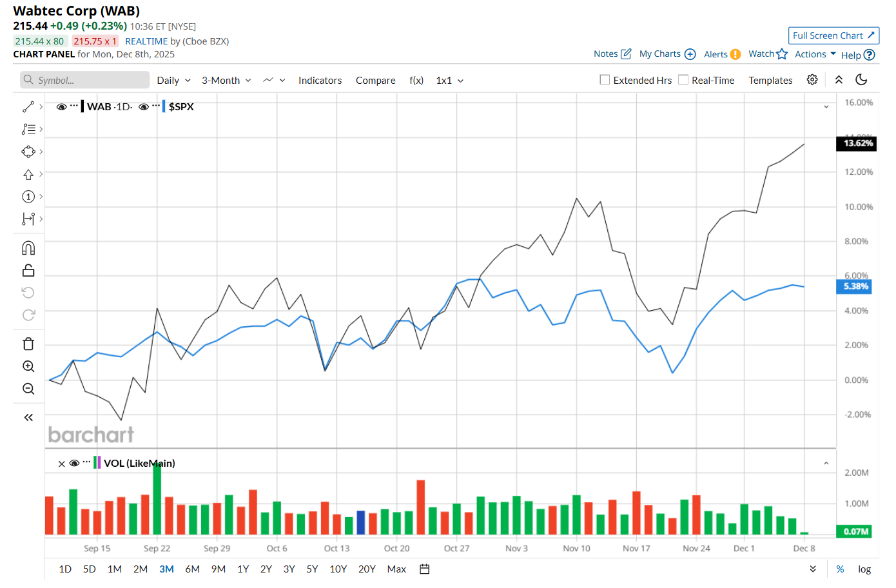
Task: Enable the Real-Time checkbox
Action: tap(683, 80)
